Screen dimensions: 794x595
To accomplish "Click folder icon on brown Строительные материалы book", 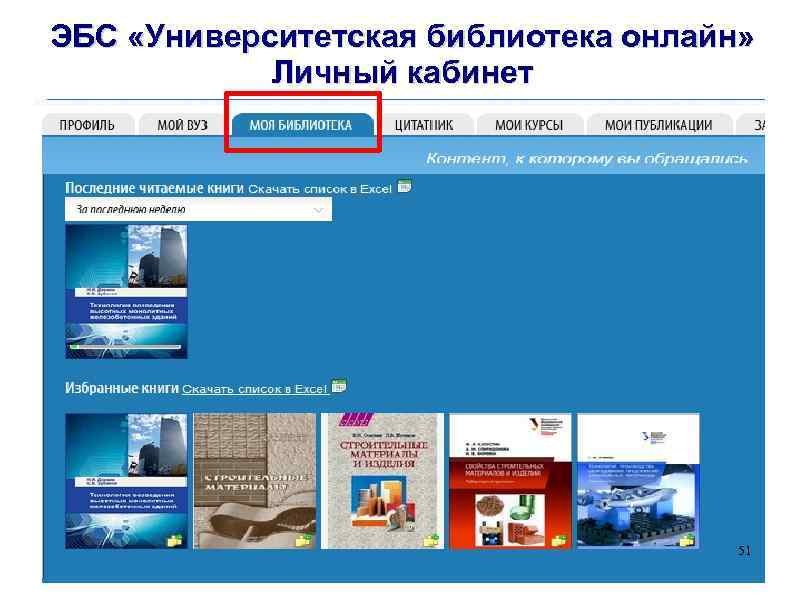I will 304,540.
